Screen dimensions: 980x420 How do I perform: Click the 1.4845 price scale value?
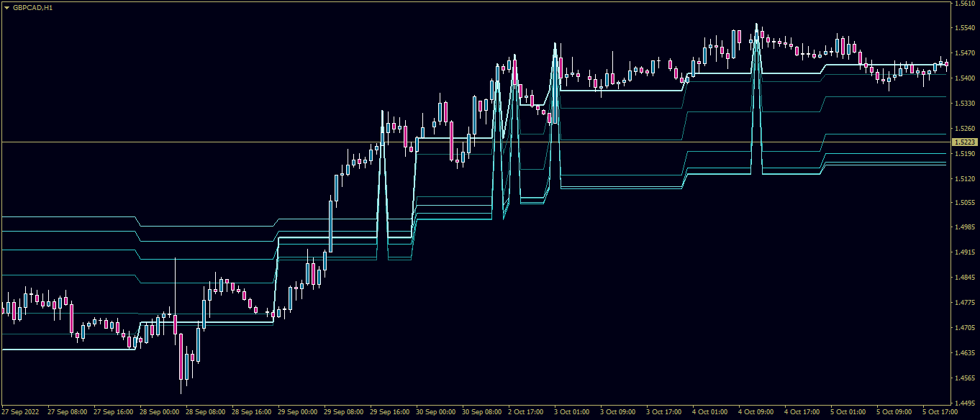(964, 278)
